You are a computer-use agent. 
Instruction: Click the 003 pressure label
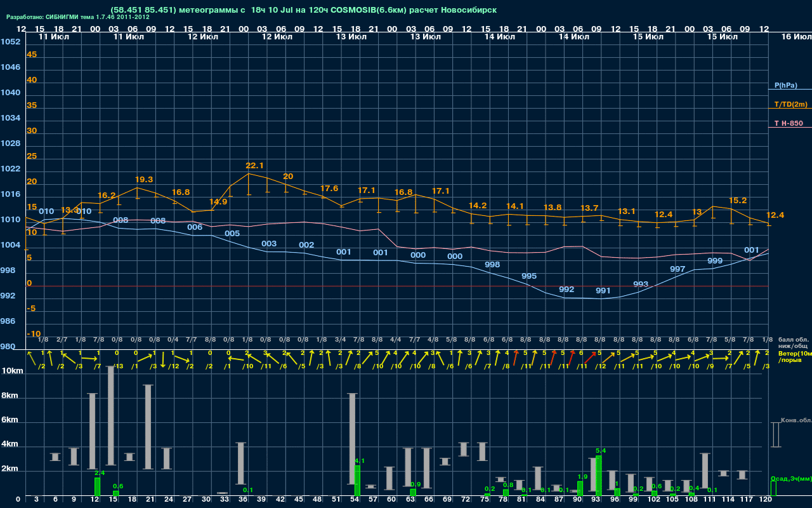(x=269, y=244)
